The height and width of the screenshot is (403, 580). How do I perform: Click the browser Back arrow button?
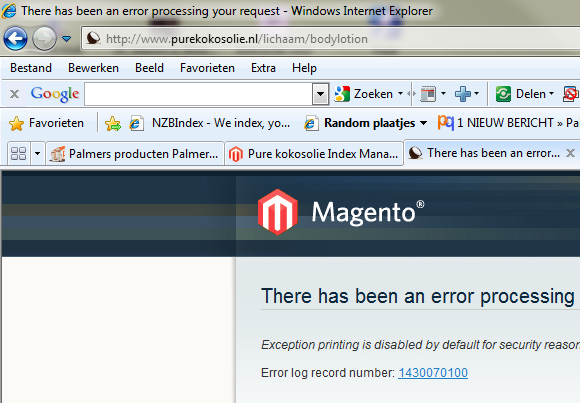tap(15, 38)
